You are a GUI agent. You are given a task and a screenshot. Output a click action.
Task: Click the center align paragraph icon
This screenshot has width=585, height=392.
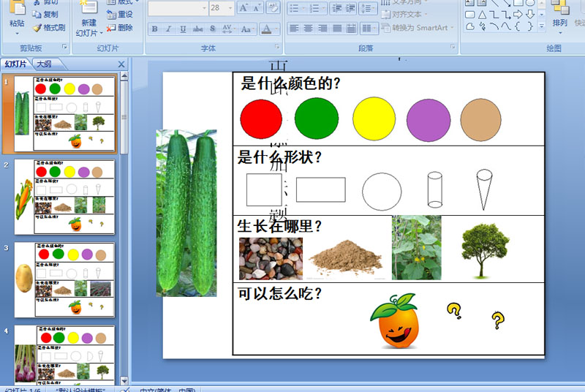tap(308, 28)
